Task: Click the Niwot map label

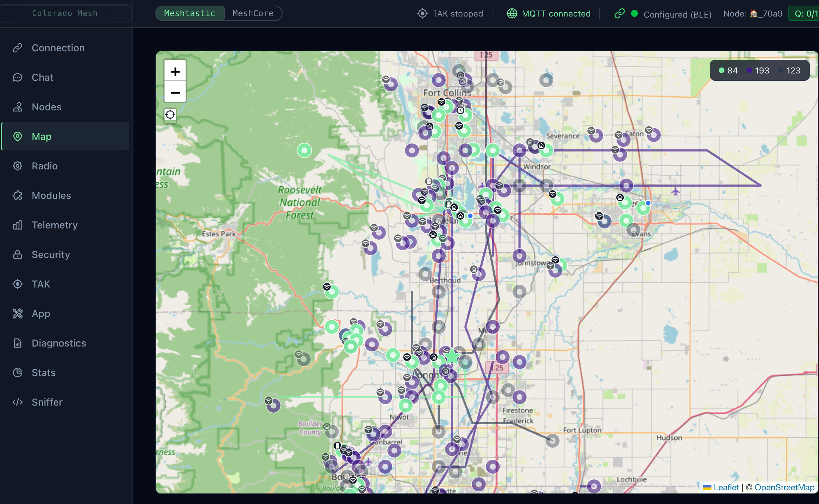Action: [x=399, y=417]
